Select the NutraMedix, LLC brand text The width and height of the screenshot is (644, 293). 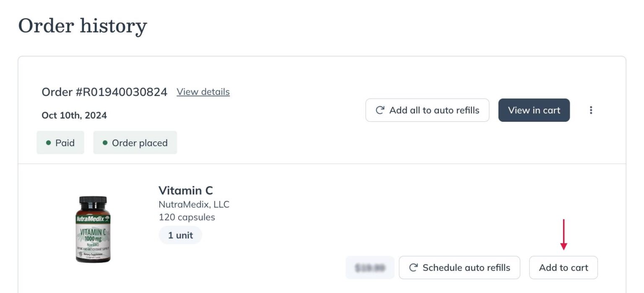click(x=194, y=204)
